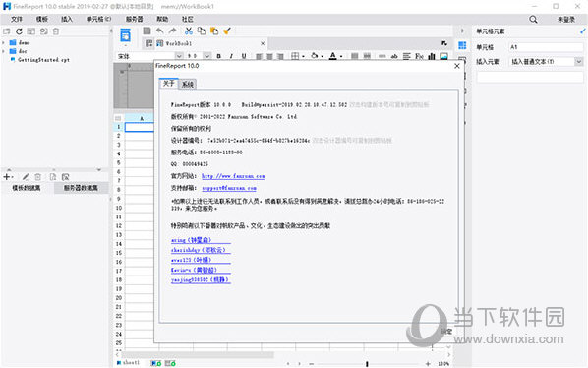Screen dimensions: 588x368
Task: Open the ever123 contributor link
Action: 201,260
